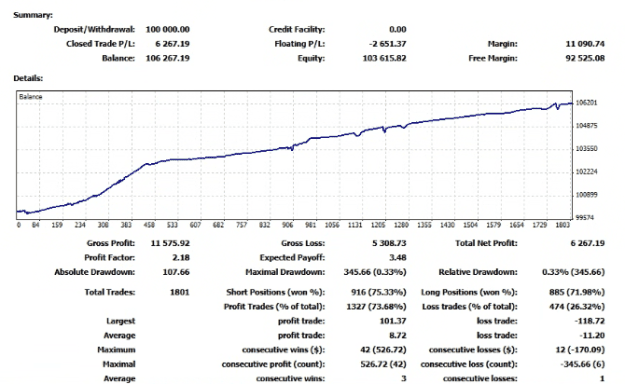
Task: Select the consecutive profit value 526.72 (42)
Action: tap(383, 364)
